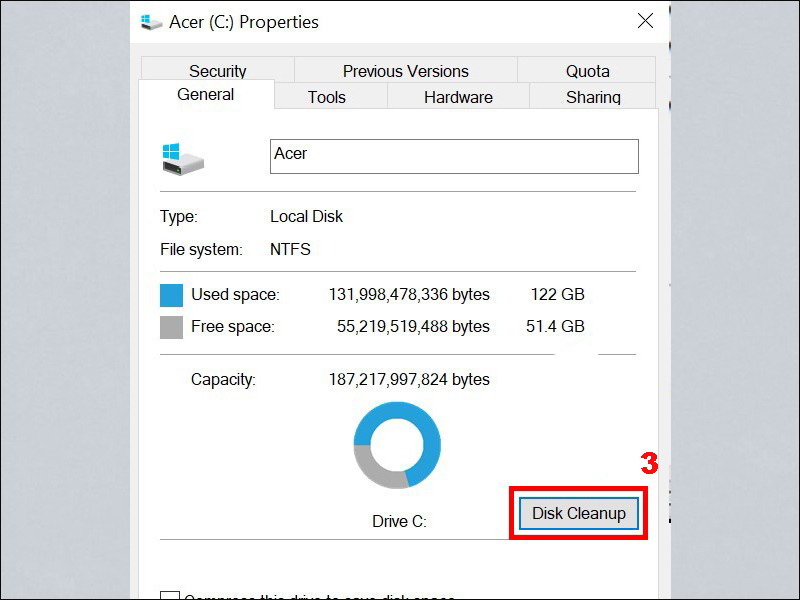Click the Disk Cleanup button
The width and height of the screenshot is (800, 600).
pyautogui.click(x=579, y=513)
